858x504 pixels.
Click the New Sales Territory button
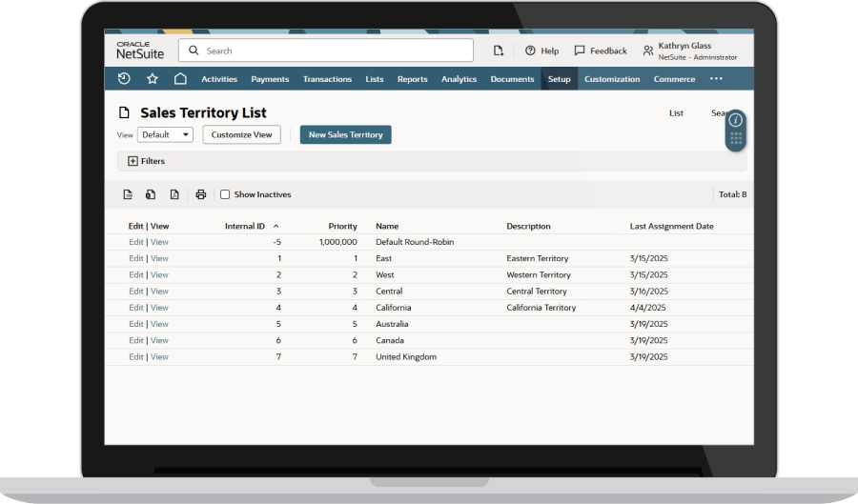pos(345,135)
